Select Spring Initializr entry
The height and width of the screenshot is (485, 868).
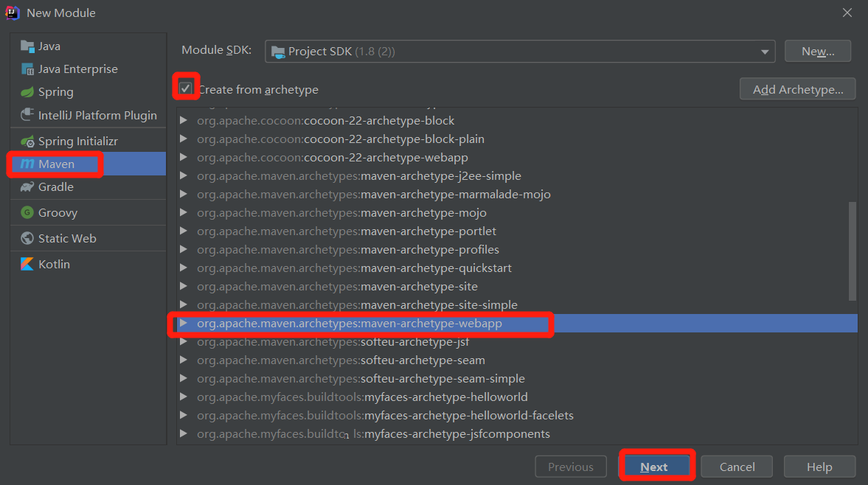click(x=88, y=142)
